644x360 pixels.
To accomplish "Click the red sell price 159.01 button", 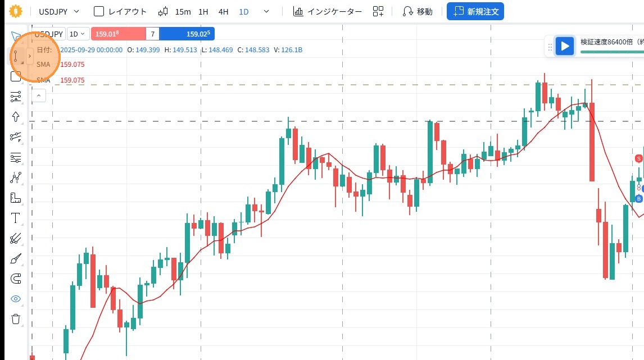I will [118, 34].
